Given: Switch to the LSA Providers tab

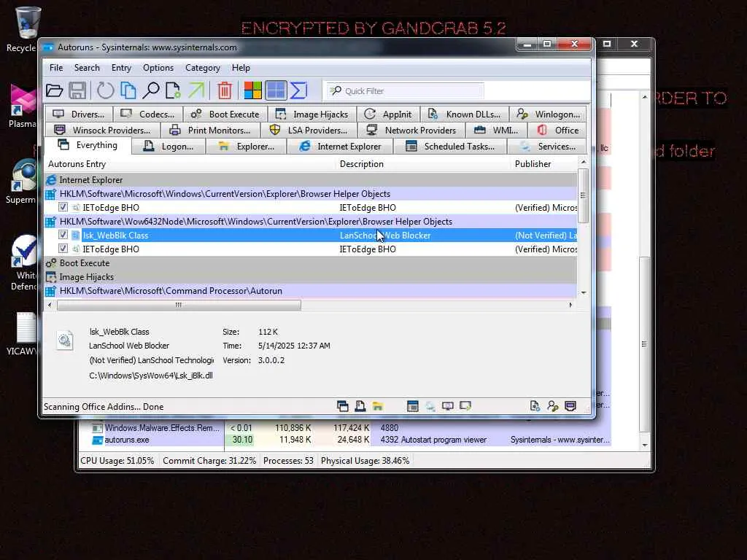Looking at the screenshot, I should [x=309, y=130].
